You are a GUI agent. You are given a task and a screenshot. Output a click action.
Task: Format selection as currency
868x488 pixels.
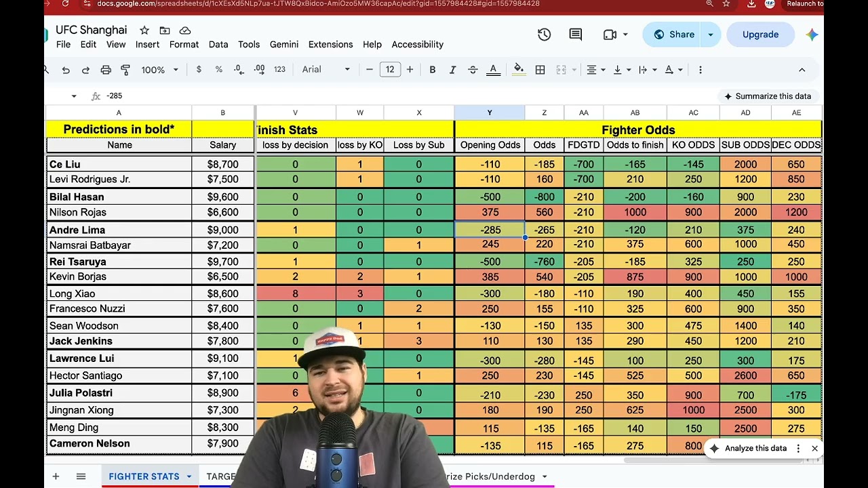click(x=199, y=70)
